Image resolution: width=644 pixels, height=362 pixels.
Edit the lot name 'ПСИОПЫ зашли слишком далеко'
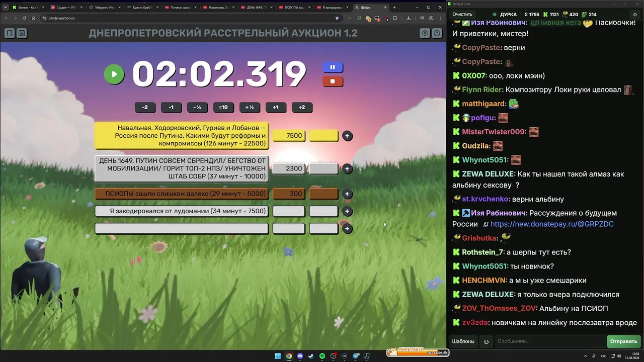coord(182,194)
